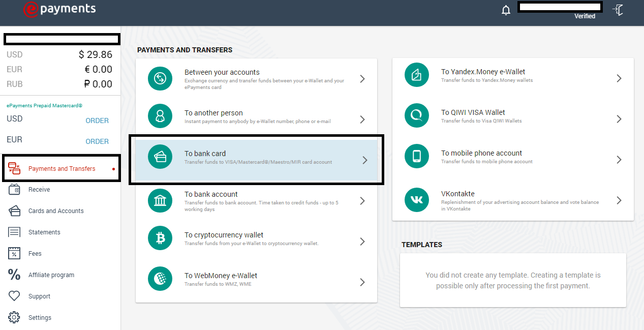Select To bank card transfer title
The height and width of the screenshot is (330, 644).
205,154
